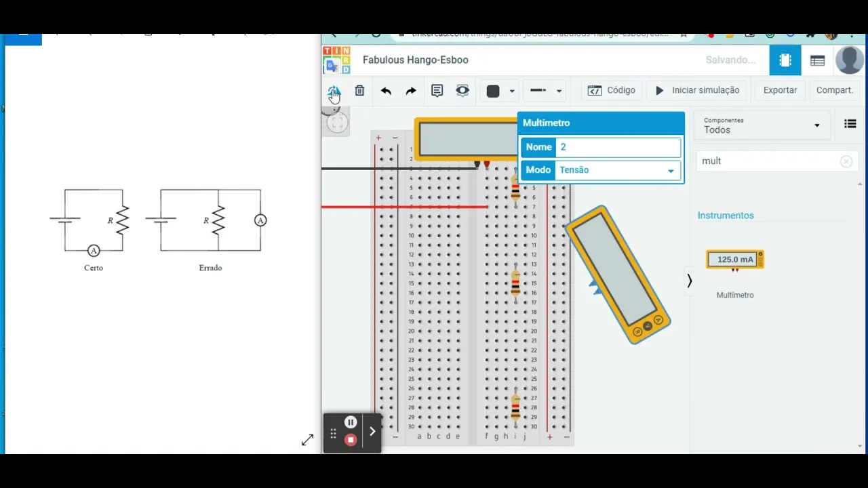Click the red wire on breadboard

[404, 207]
